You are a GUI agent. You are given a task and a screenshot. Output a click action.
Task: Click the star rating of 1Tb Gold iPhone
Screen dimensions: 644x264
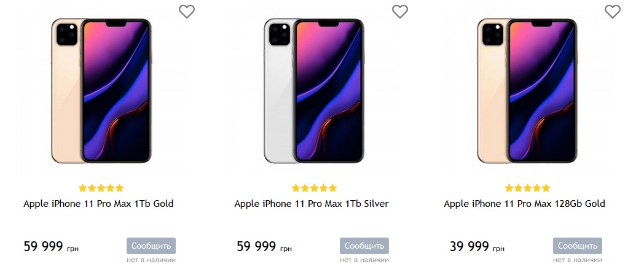tap(101, 188)
